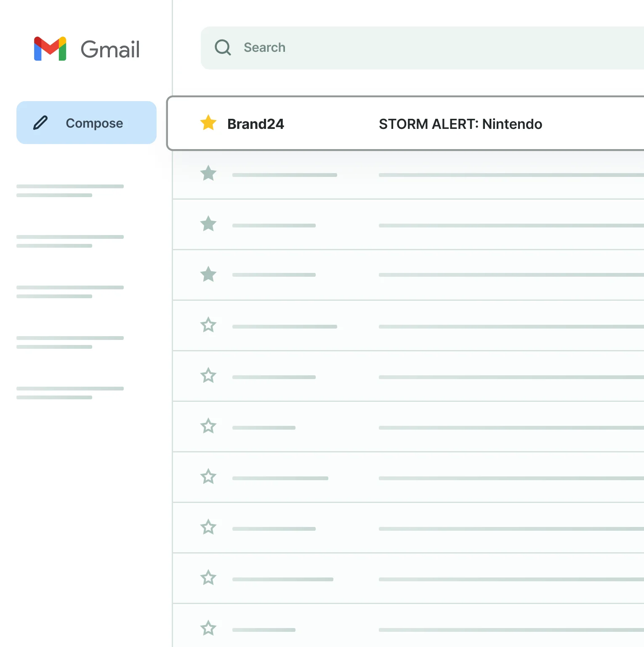Open the Brand24 sender name

255,124
